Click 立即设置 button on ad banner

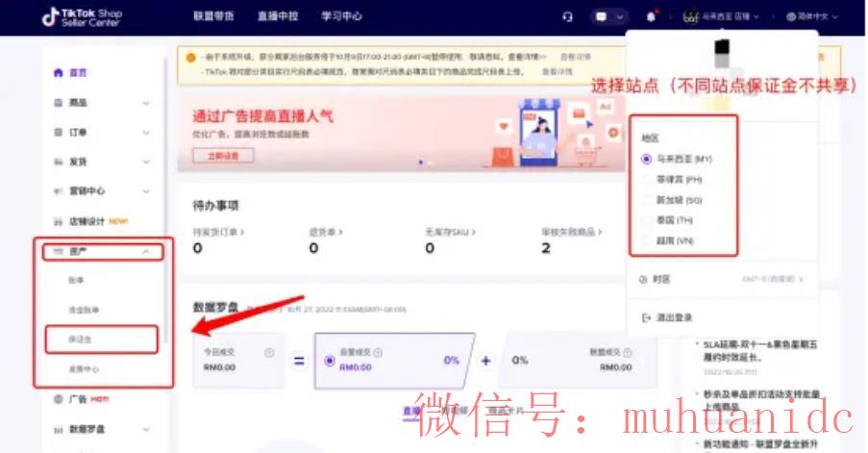(x=223, y=156)
